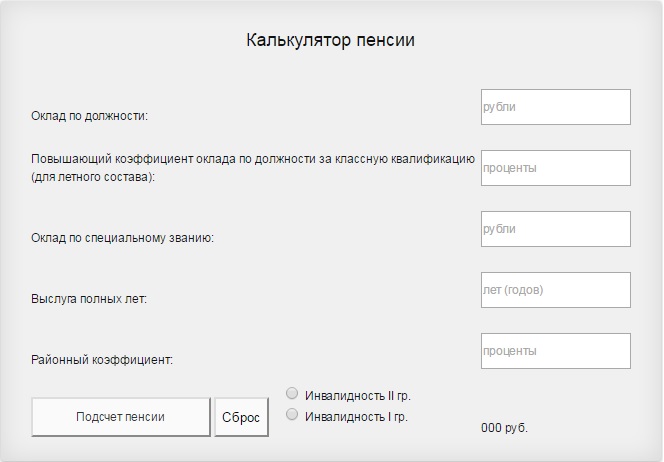664x462 pixels.
Task: Click the 'Калькулятор пенсии' heading
Action: [x=330, y=40]
